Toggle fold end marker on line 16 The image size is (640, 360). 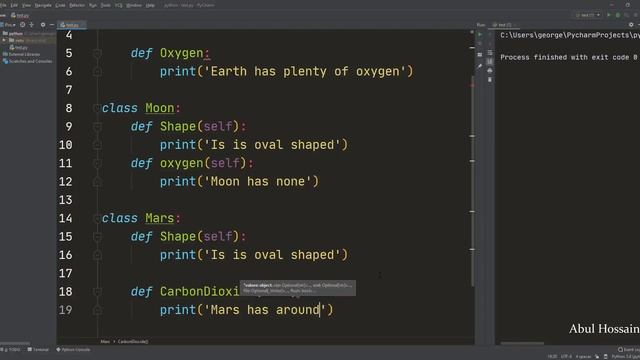coord(97,255)
